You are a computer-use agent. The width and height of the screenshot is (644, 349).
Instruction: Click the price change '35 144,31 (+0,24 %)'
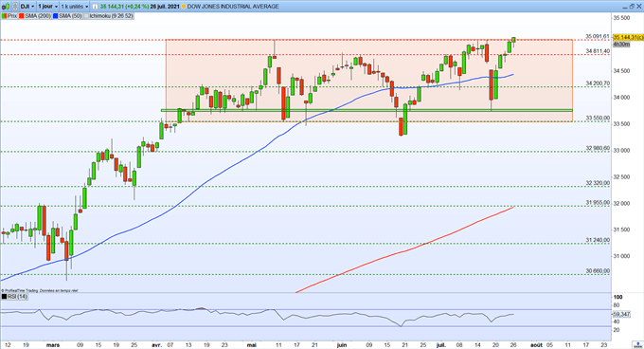coord(124,7)
